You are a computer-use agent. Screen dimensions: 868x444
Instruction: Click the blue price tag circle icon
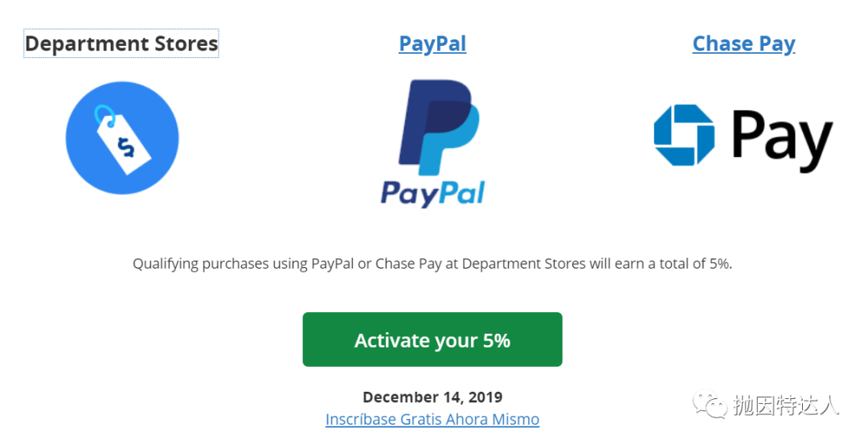click(x=122, y=138)
